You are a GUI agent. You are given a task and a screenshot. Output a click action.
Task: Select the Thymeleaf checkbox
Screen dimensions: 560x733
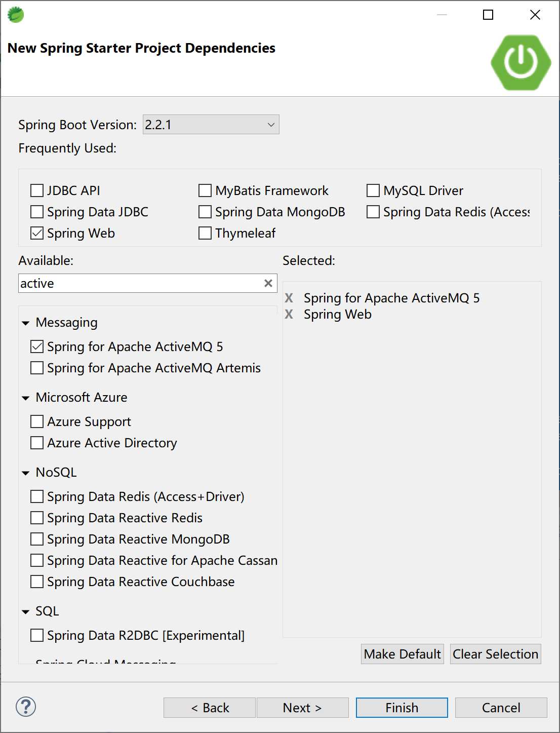205,233
